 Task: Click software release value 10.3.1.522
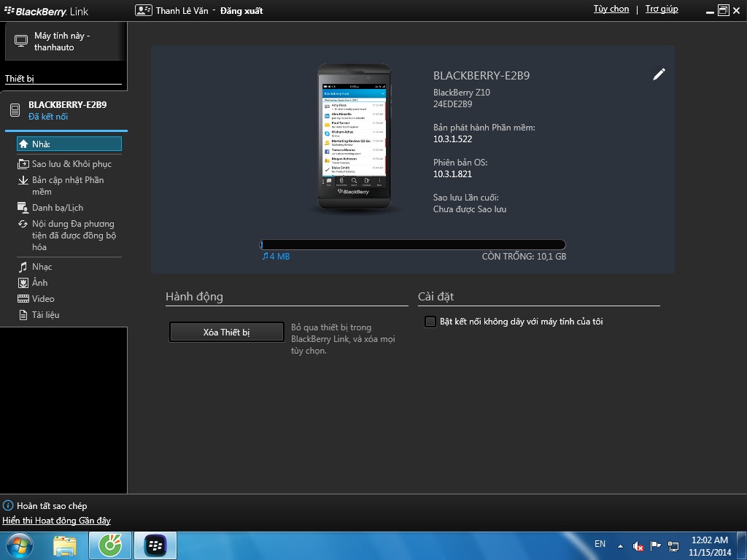click(x=452, y=139)
